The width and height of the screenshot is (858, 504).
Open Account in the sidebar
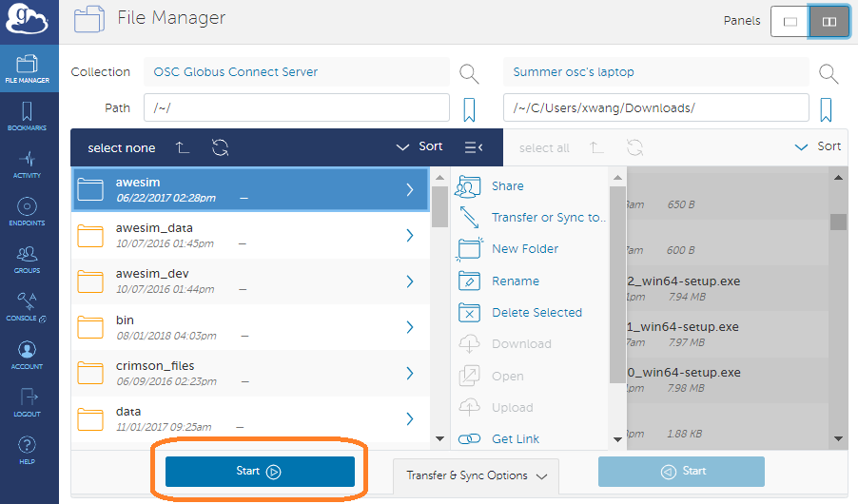27,355
